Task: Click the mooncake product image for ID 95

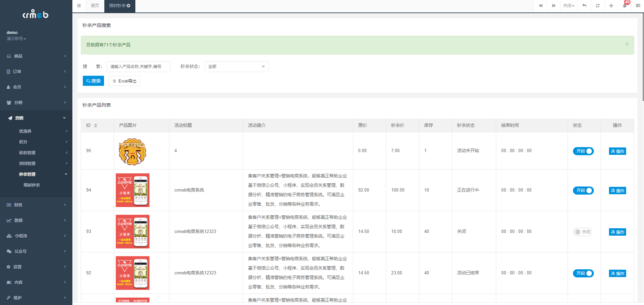Action: tap(133, 152)
